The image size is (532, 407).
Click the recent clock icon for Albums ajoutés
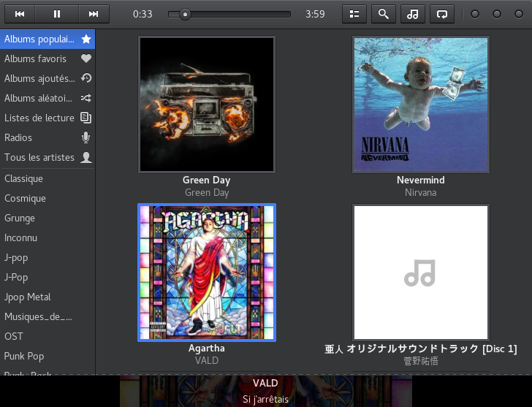tap(86, 78)
